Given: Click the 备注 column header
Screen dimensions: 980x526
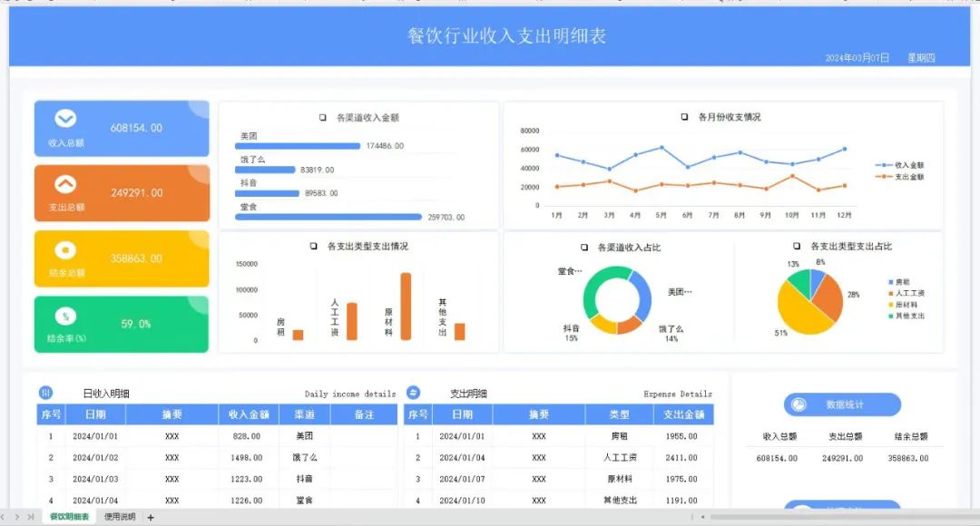Looking at the screenshot, I should click(x=364, y=414).
